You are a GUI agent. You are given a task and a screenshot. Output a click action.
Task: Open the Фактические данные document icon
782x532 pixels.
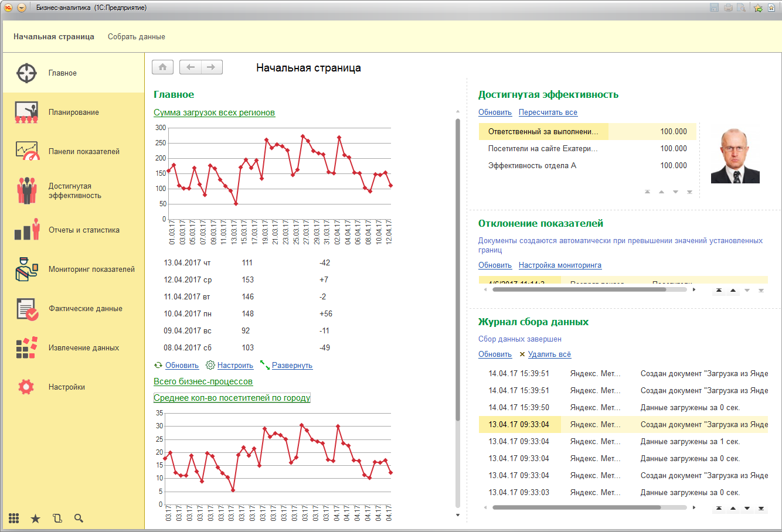27,308
